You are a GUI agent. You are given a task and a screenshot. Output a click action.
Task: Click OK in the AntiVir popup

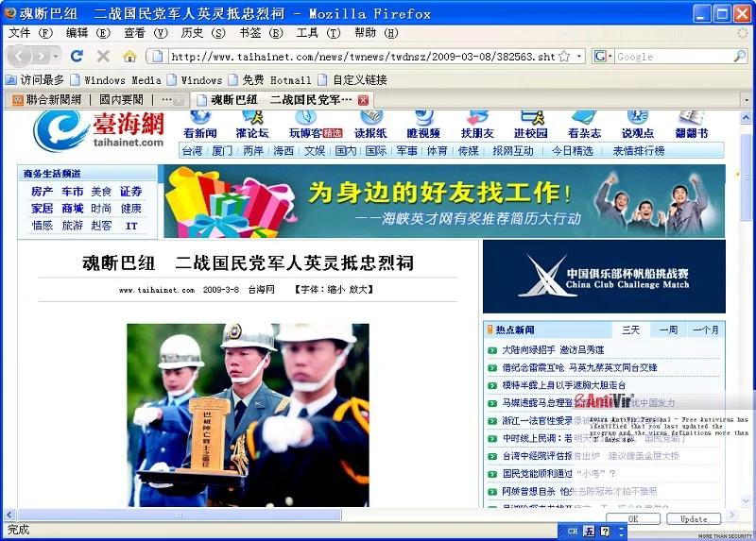633,519
